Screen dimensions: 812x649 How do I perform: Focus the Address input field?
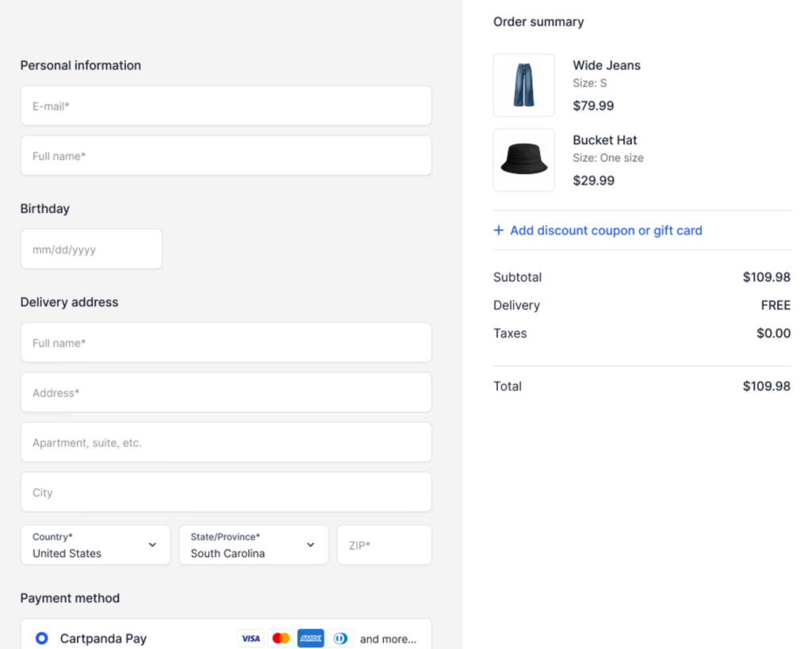pos(226,393)
